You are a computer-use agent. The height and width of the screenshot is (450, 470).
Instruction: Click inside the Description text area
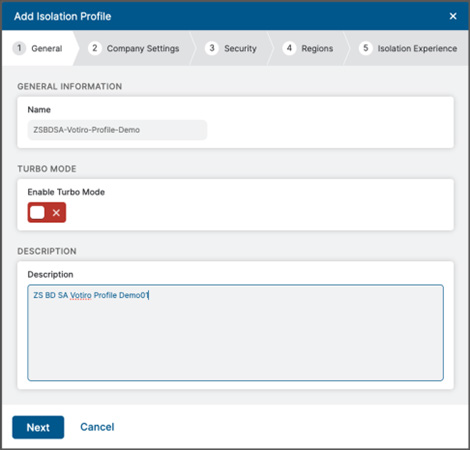[x=235, y=333]
